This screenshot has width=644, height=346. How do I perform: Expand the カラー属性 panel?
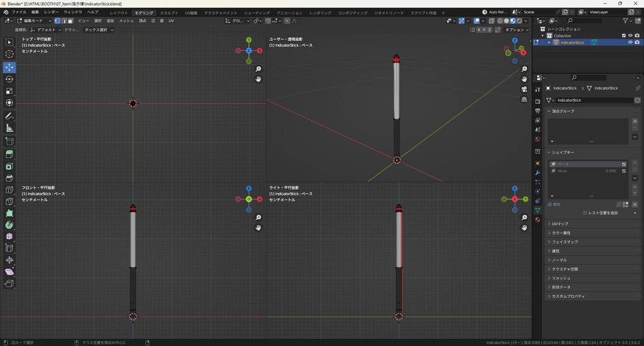click(561, 233)
